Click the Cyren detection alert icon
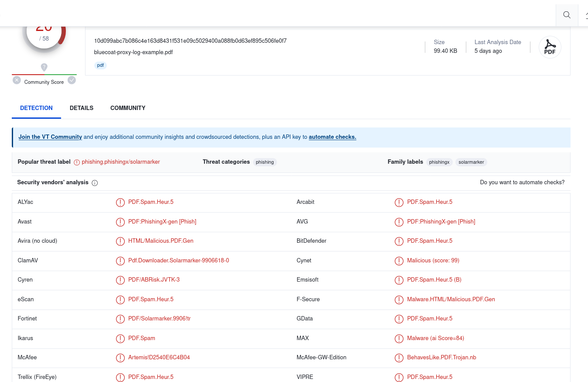Viewport: 588px width, 382px height. pyautogui.click(x=120, y=280)
